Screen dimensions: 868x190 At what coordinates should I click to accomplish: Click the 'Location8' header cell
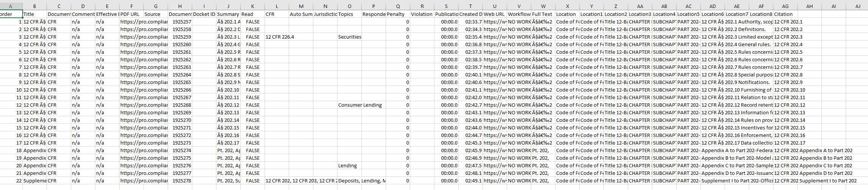point(761,14)
